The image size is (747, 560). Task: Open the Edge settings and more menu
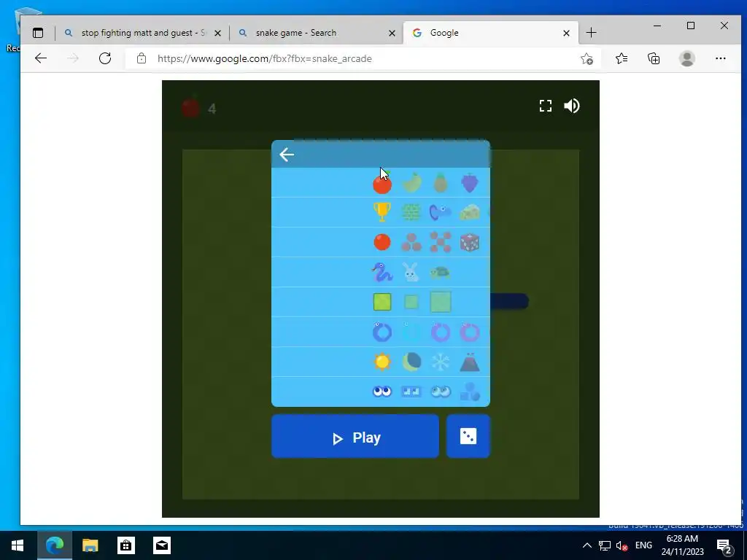[720, 58]
